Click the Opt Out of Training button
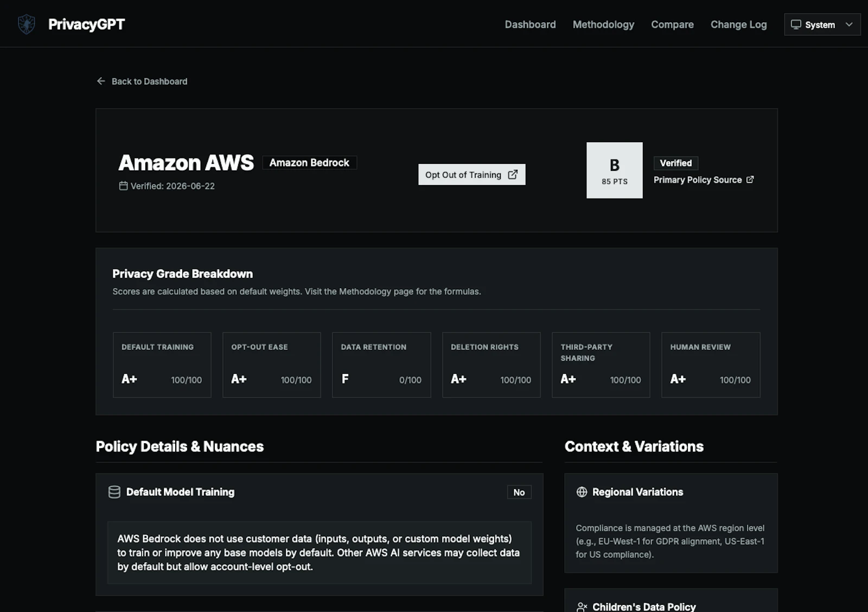The width and height of the screenshot is (868, 612). (471, 175)
